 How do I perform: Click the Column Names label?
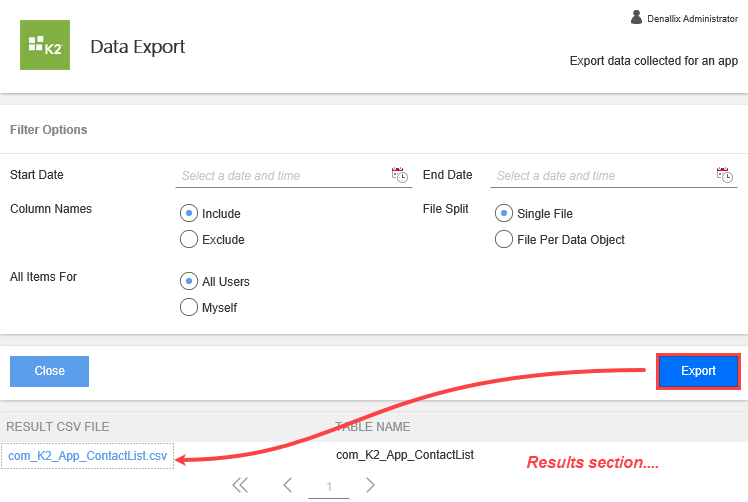(51, 209)
